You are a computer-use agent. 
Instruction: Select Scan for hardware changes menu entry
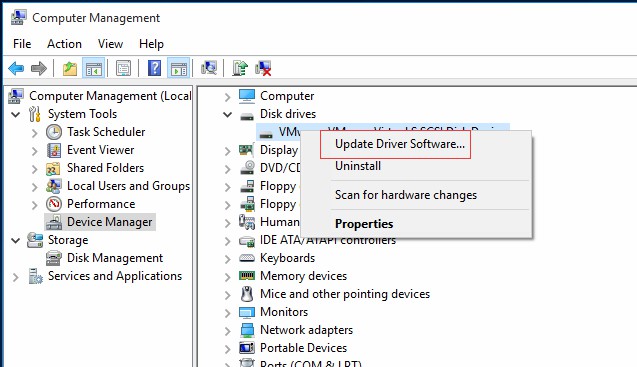click(x=406, y=195)
